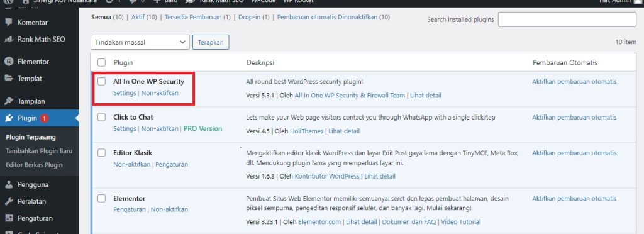Tick the All In One WP Security checkbox

coord(101,81)
